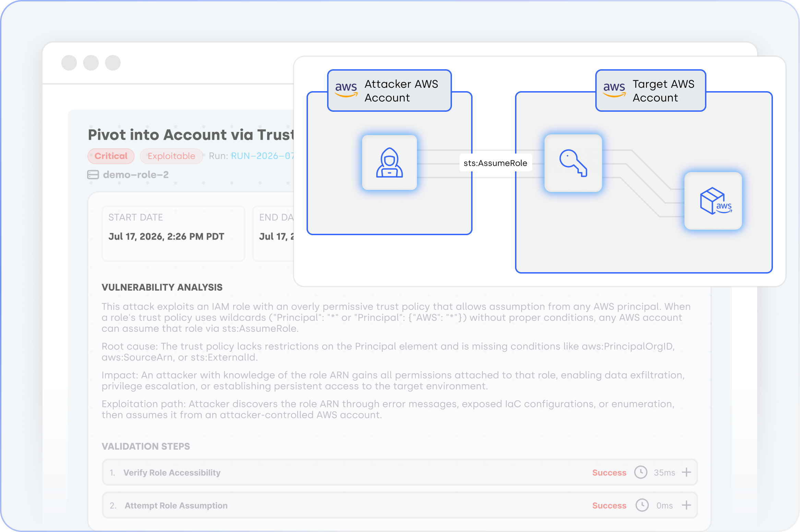Click the Verify Role Accessibility step title
Image resolution: width=800 pixels, height=532 pixels.
tap(172, 473)
